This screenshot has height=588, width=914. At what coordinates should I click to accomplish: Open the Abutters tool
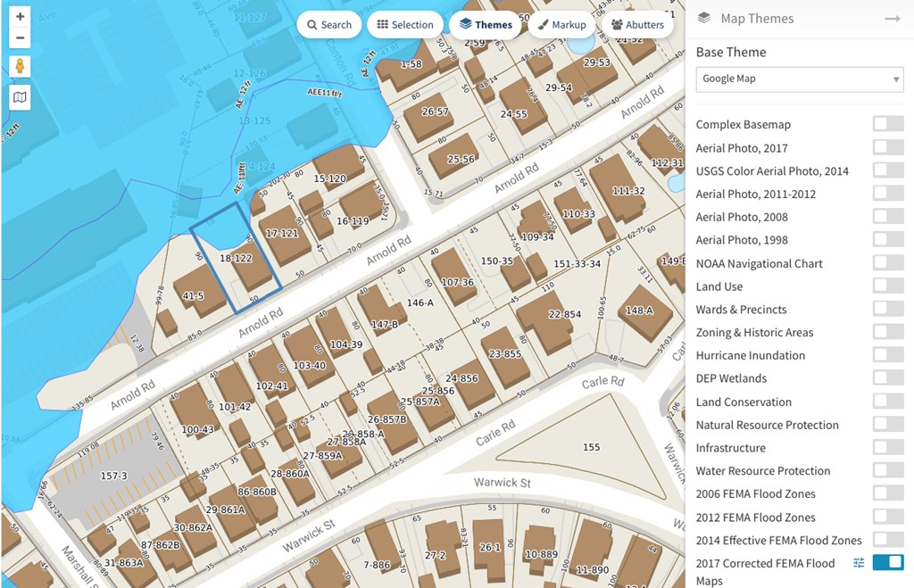click(x=637, y=24)
